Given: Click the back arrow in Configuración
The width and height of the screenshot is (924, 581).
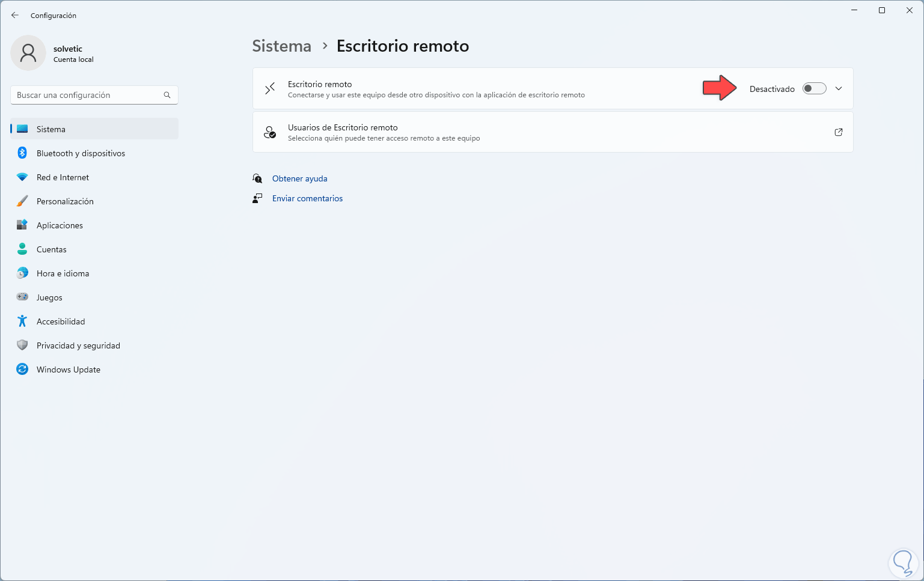Looking at the screenshot, I should [x=15, y=16].
